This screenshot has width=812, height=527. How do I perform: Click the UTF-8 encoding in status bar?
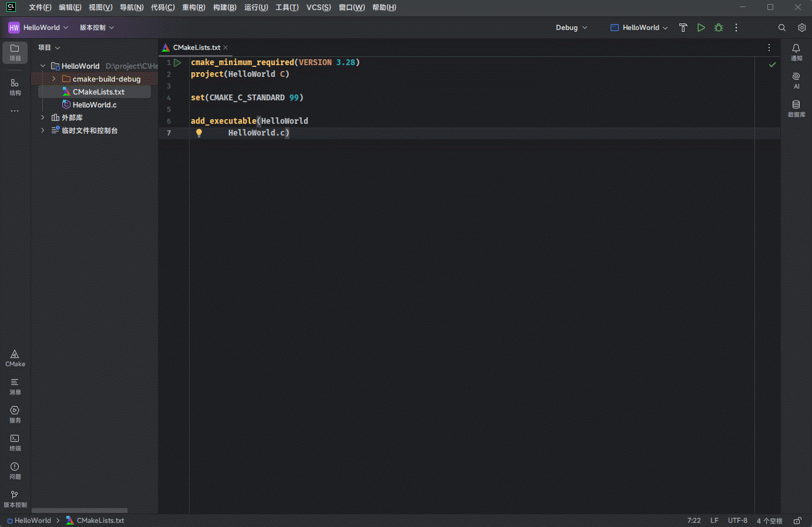coord(737,521)
